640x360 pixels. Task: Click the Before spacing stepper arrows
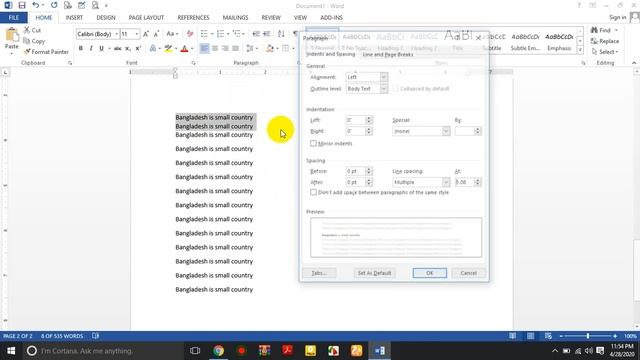[369, 171]
